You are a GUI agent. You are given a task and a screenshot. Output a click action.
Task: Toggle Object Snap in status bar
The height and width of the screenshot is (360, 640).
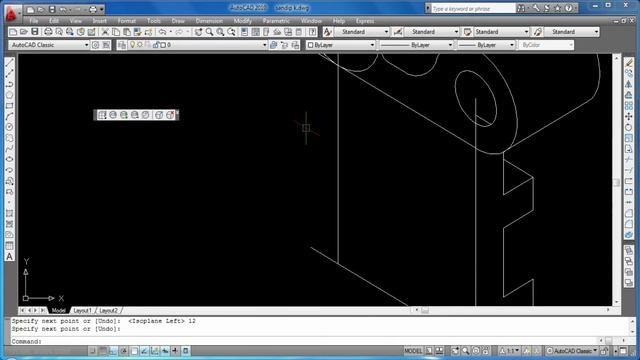click(134, 351)
